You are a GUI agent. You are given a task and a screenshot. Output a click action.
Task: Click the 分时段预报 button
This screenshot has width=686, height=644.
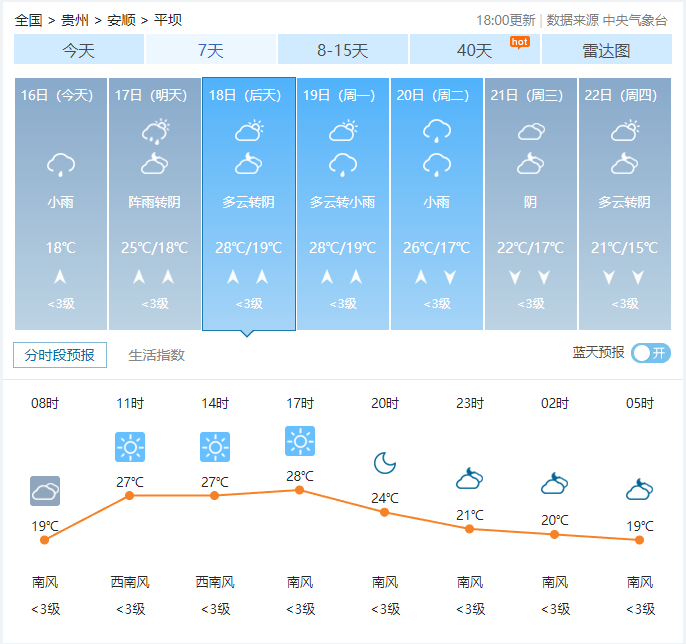pos(60,355)
